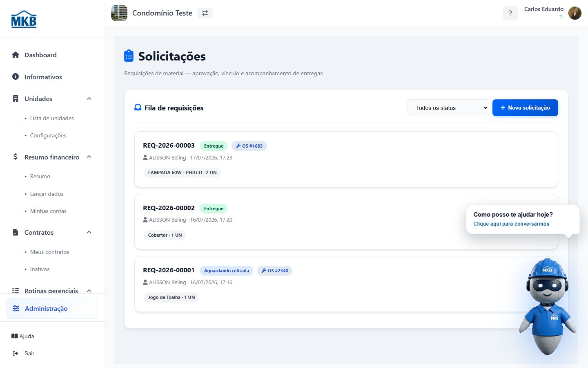The image size is (588, 368).
Task: Click the MKB logo in sidebar
Action: [24, 19]
